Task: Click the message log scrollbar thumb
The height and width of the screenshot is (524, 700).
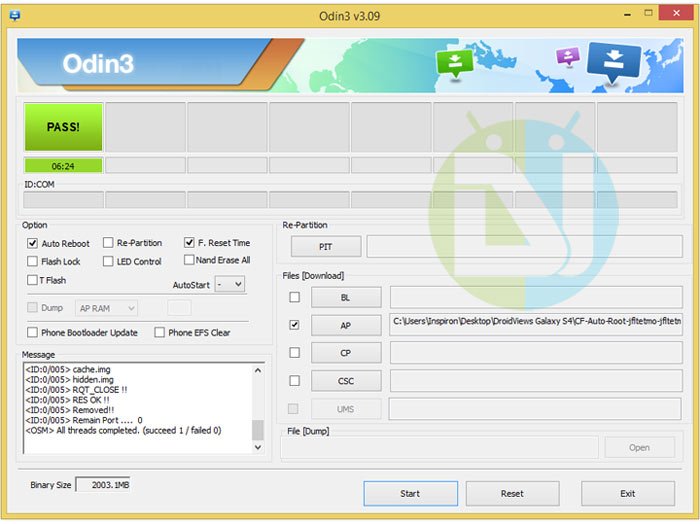Action: (x=258, y=430)
